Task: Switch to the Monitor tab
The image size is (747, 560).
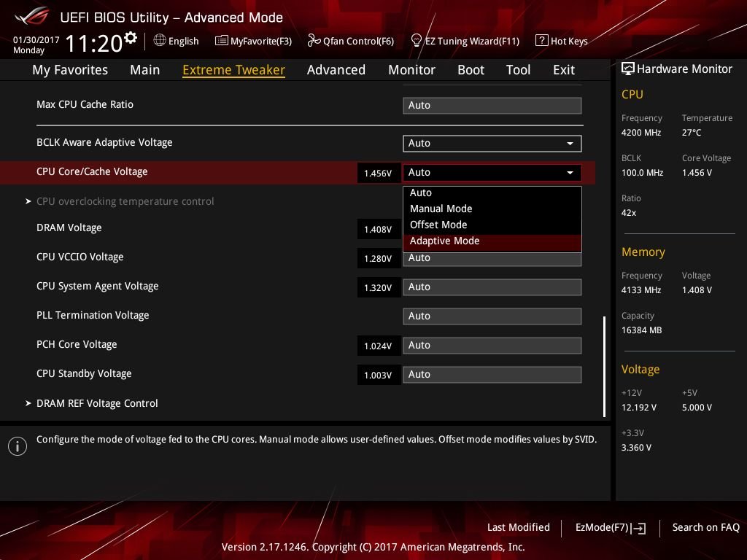Action: (411, 70)
